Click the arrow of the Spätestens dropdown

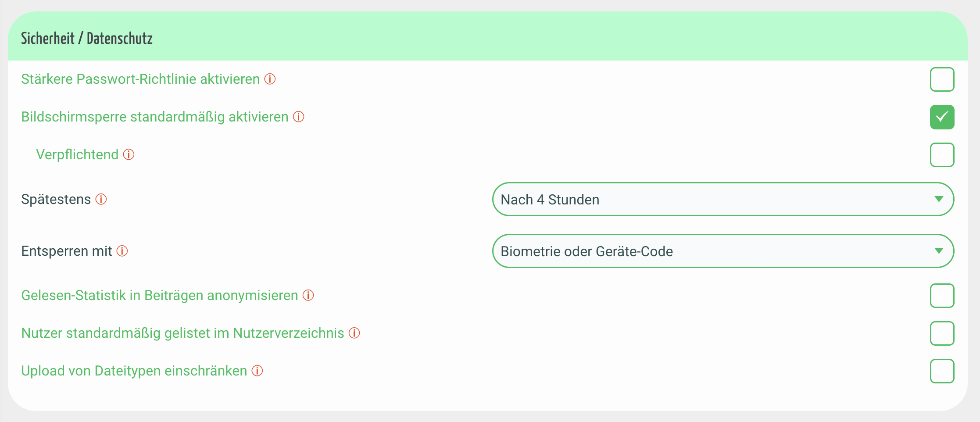click(x=939, y=199)
